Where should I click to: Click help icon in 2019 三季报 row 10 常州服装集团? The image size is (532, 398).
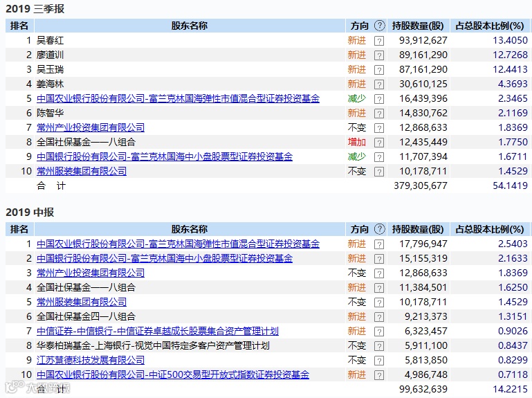click(x=379, y=172)
